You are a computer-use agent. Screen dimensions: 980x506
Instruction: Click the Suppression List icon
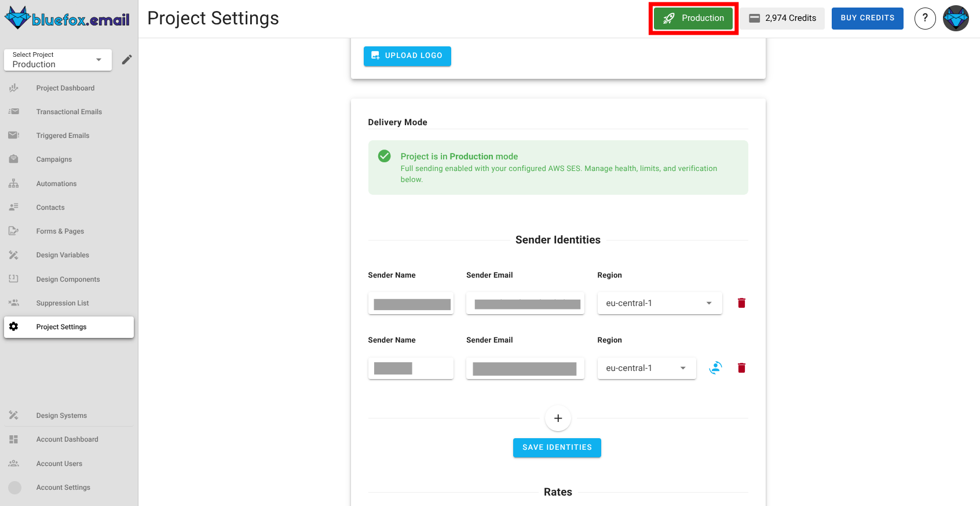coord(14,303)
